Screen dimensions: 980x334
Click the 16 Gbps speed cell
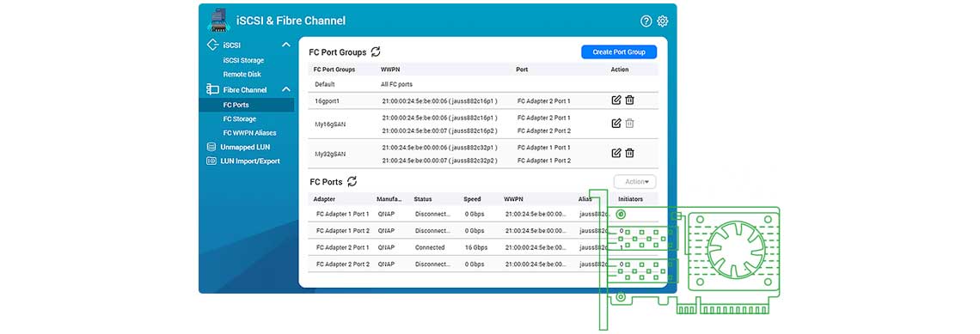coord(475,247)
